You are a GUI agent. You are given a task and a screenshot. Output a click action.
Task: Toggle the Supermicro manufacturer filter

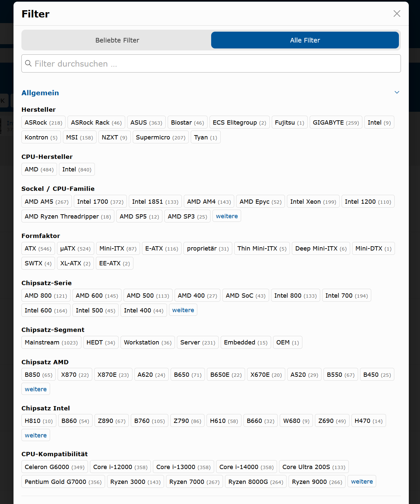160,137
